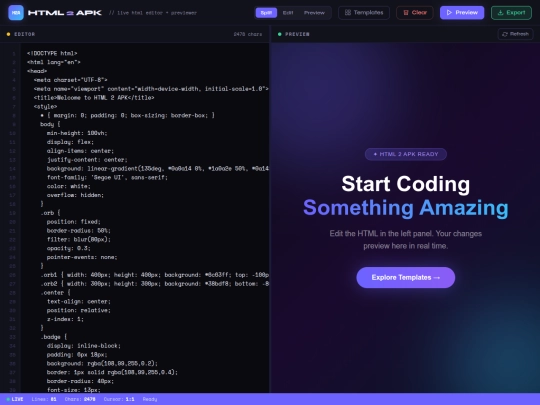The image size is (540, 405).
Task: Click the Something Amazing gradient heading
Action: [x=406, y=208]
